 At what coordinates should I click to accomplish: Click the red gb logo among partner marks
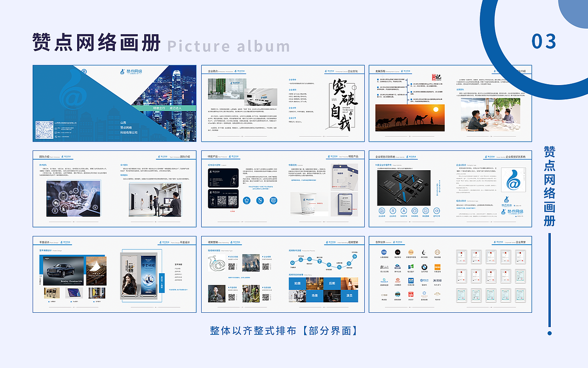410,294
